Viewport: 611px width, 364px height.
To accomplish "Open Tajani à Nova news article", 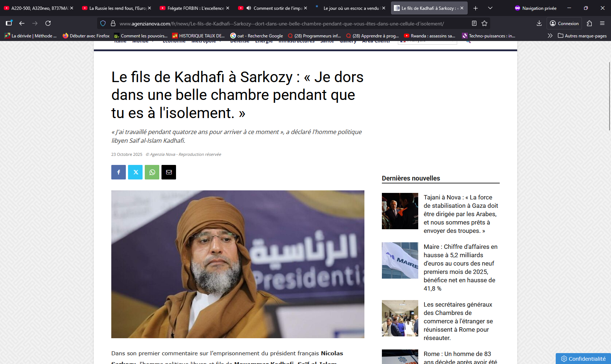I will coord(461,214).
